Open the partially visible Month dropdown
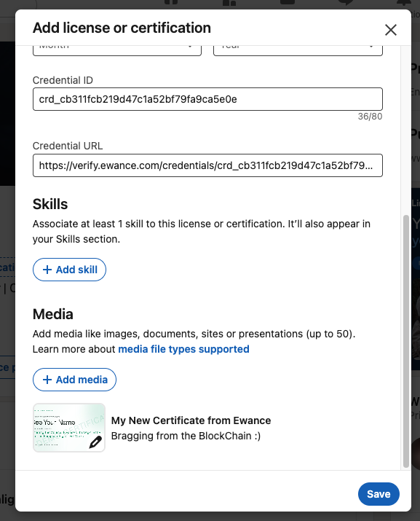 point(117,50)
